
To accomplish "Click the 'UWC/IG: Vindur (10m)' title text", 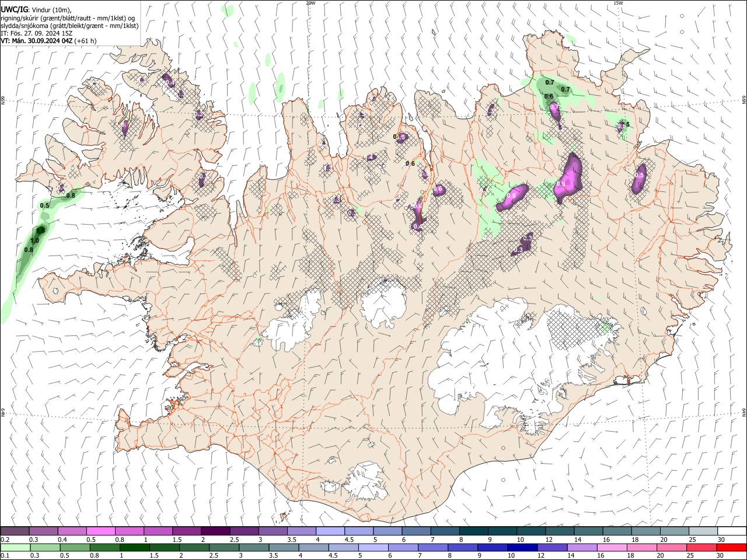I will click(x=36, y=9).
